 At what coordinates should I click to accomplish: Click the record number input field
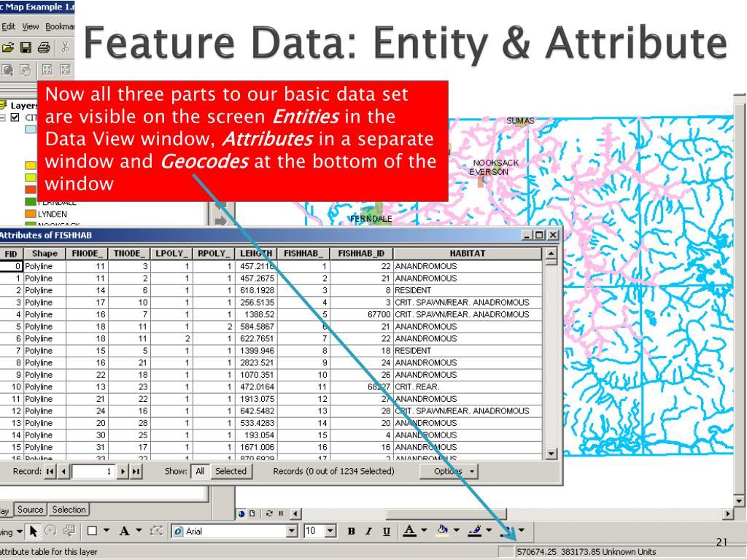(93, 472)
